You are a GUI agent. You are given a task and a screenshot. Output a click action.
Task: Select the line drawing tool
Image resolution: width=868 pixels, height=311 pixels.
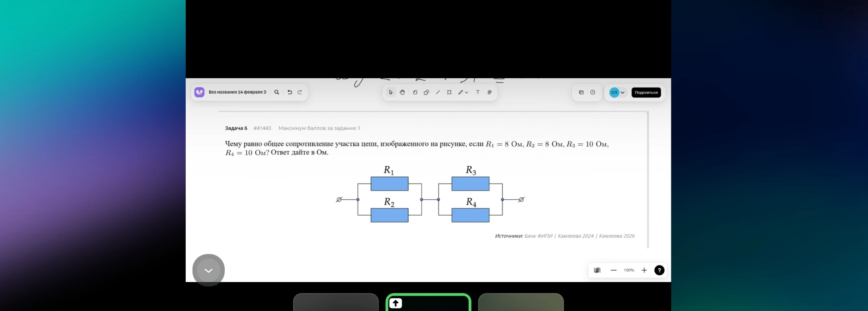point(438,93)
